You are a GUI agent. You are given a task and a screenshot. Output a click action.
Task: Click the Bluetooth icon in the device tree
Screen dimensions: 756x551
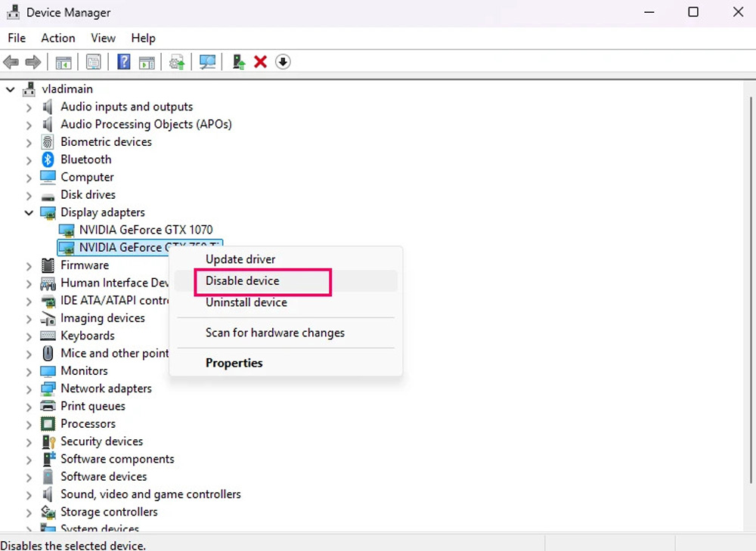tap(48, 159)
